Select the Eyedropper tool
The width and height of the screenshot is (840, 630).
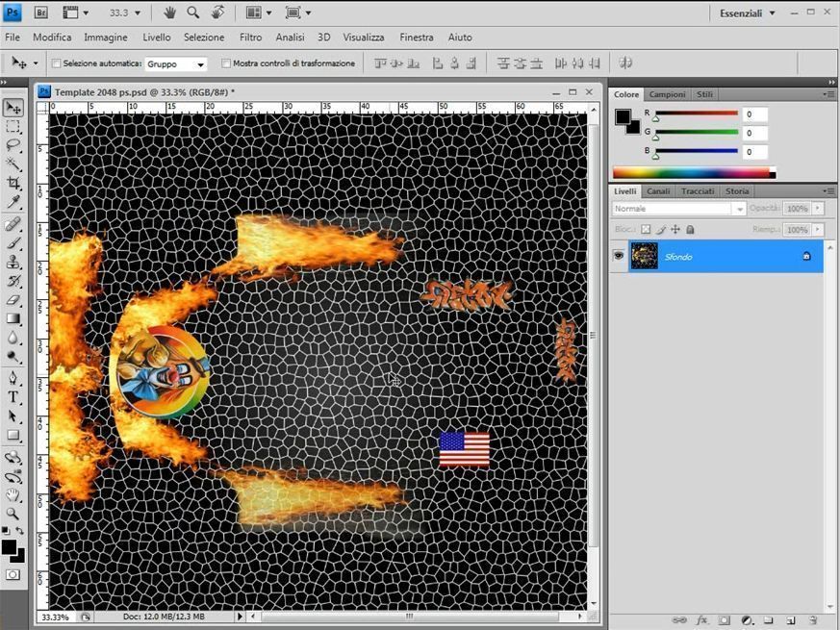[x=13, y=201]
